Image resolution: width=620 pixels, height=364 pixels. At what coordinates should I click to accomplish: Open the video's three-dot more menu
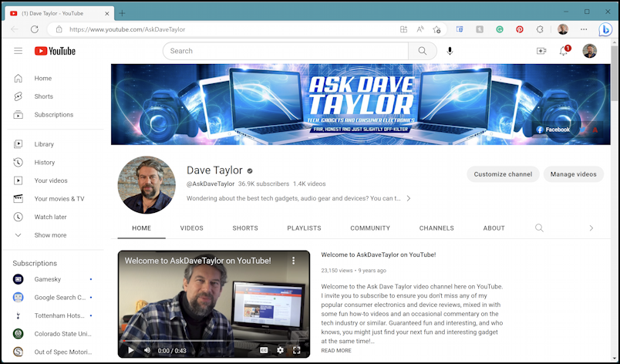(x=293, y=261)
